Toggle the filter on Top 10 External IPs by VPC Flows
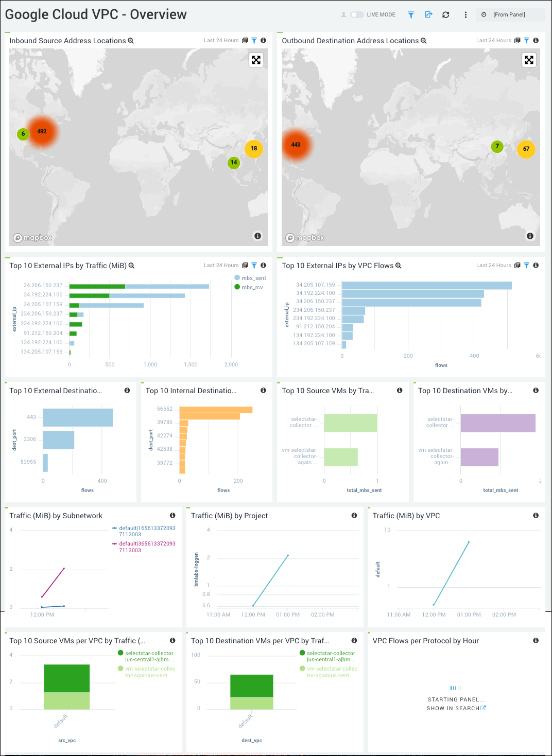Screen dimensions: 552x756 526,265
